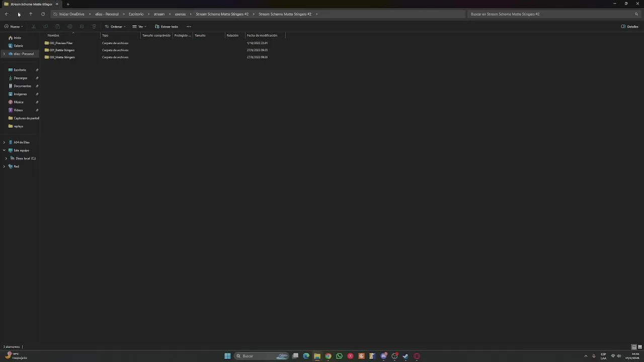Click the Extraer todo button
This screenshot has height=362, width=644.
(167, 27)
